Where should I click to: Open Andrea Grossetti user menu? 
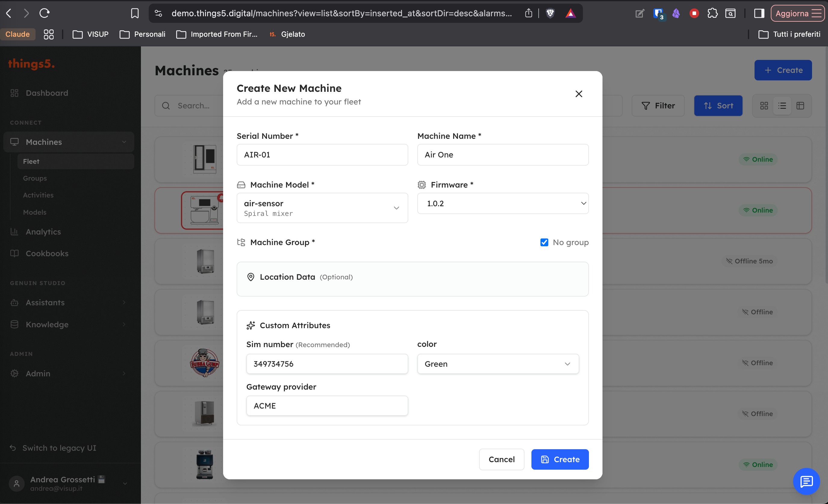point(69,484)
